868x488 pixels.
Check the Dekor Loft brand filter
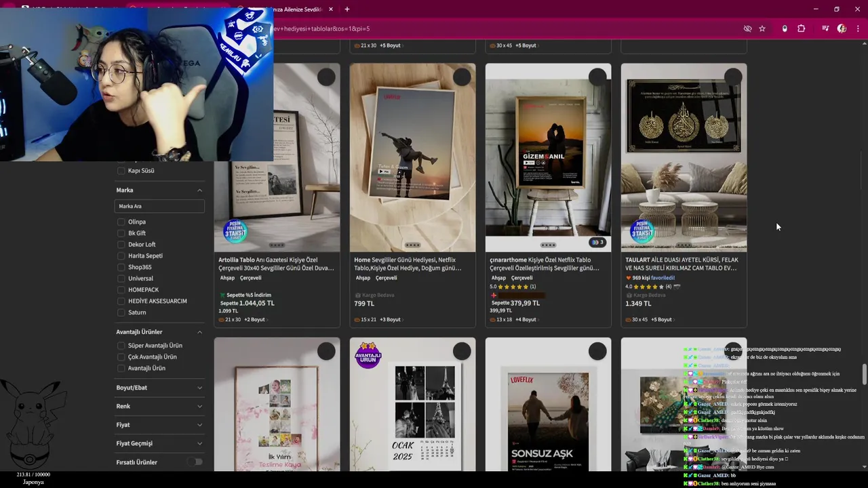(x=121, y=245)
